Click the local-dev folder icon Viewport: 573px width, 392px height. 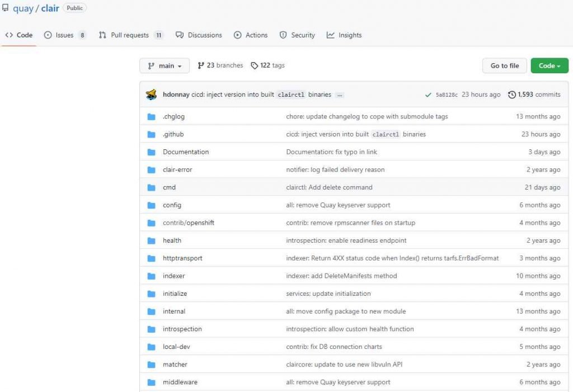point(151,347)
